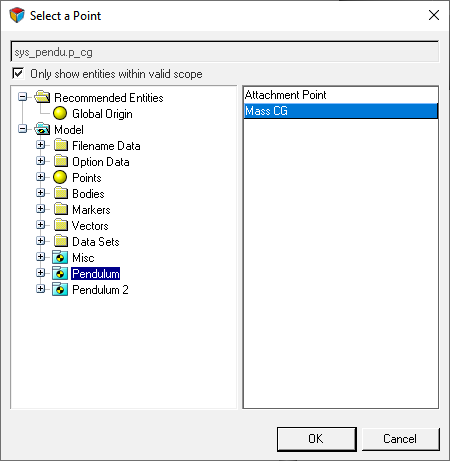Click the Bodies folder icon

click(61, 193)
